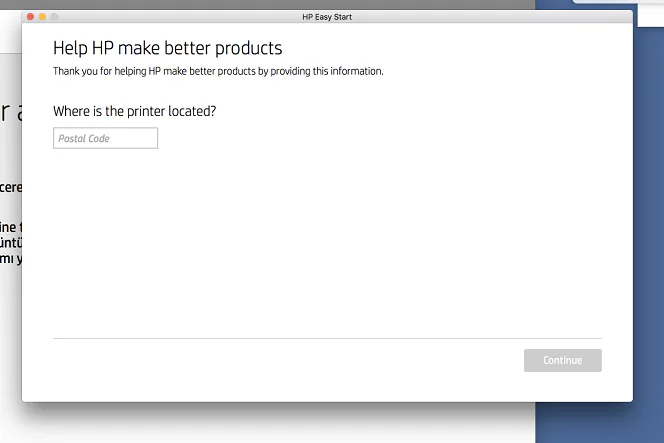
Task: Click the 'Thank you for helping HP' sentence
Action: coord(218,71)
